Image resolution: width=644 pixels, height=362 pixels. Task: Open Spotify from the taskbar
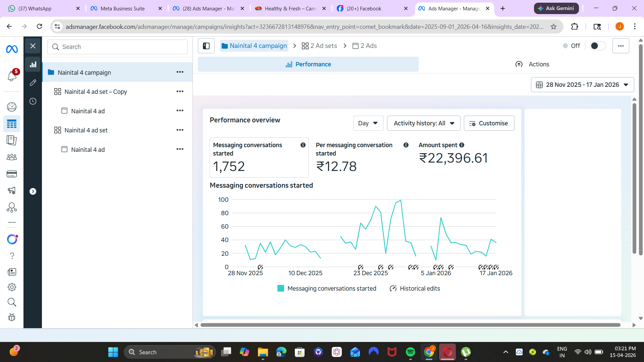pos(410,352)
